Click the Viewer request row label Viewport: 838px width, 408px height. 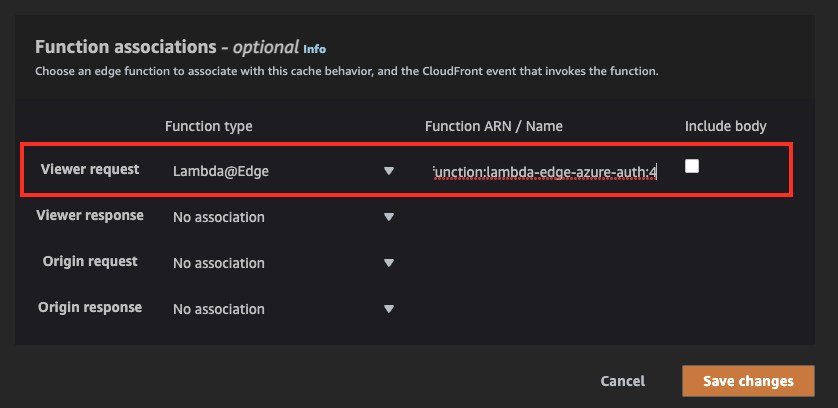click(90, 170)
